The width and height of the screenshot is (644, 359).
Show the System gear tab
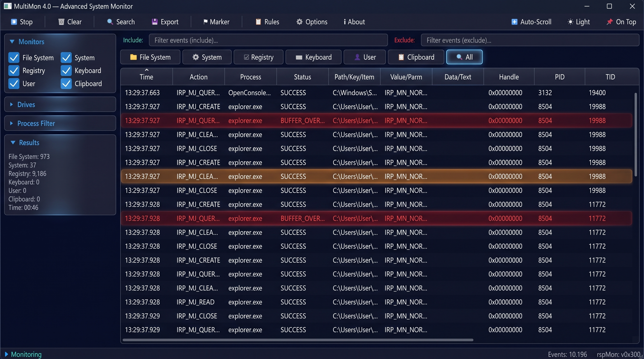coord(207,57)
